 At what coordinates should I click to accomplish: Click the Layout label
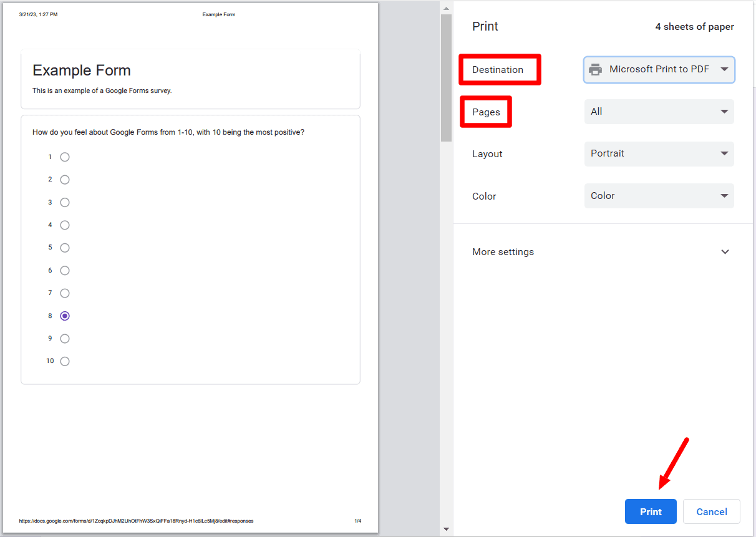pos(487,154)
